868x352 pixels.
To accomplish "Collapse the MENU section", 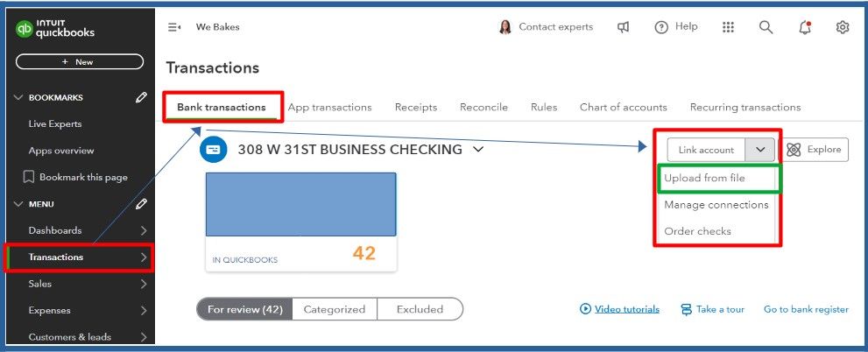I will click(18, 204).
